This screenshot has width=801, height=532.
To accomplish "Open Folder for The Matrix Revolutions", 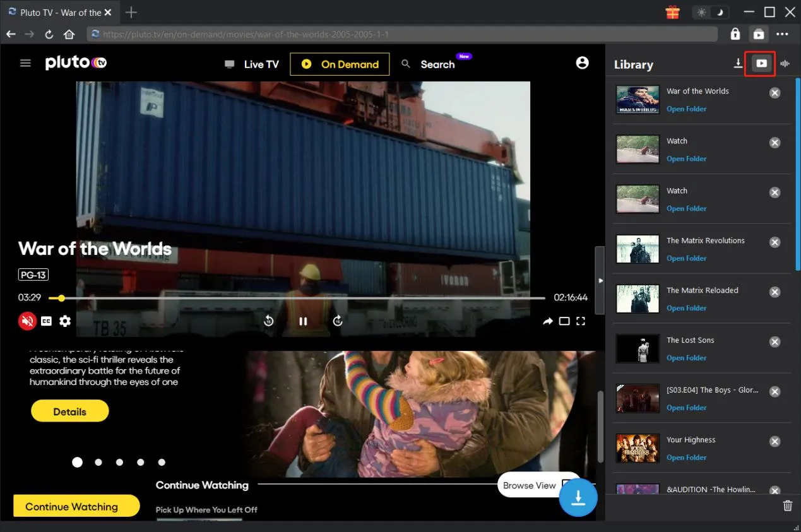I will click(x=686, y=258).
